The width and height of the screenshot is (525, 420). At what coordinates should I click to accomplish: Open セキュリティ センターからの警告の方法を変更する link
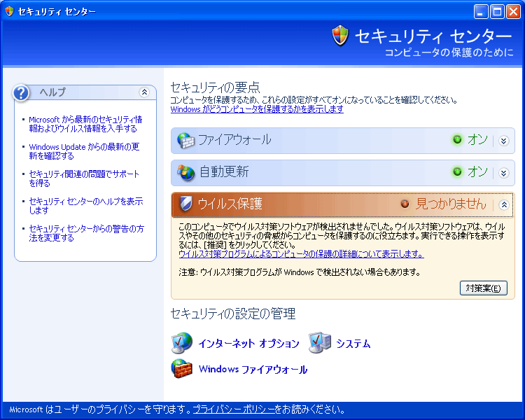86,233
